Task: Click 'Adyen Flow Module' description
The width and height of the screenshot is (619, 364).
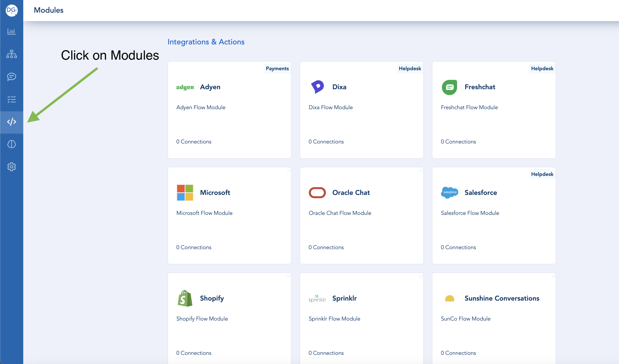Action: pyautogui.click(x=201, y=107)
